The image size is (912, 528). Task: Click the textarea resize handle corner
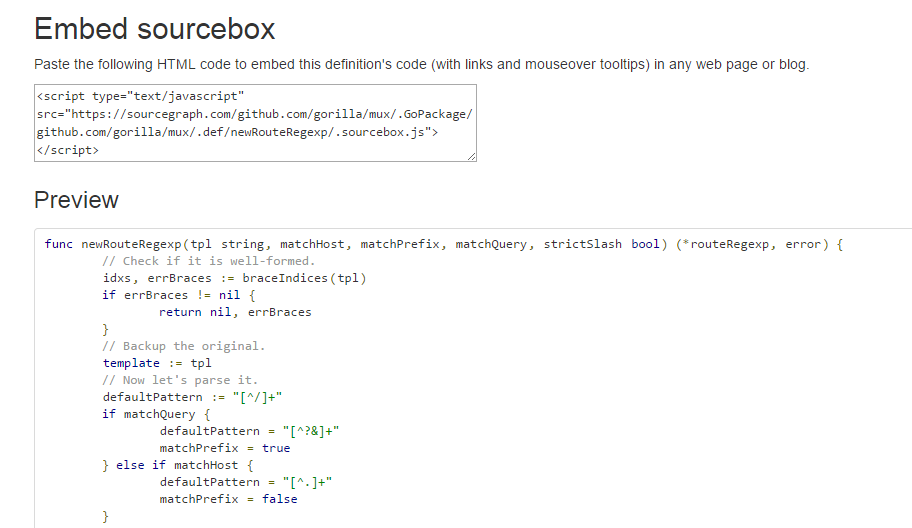click(x=471, y=155)
